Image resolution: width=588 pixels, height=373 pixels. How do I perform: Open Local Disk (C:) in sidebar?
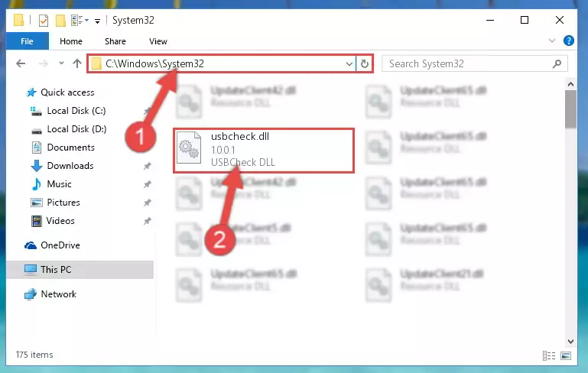tap(76, 111)
